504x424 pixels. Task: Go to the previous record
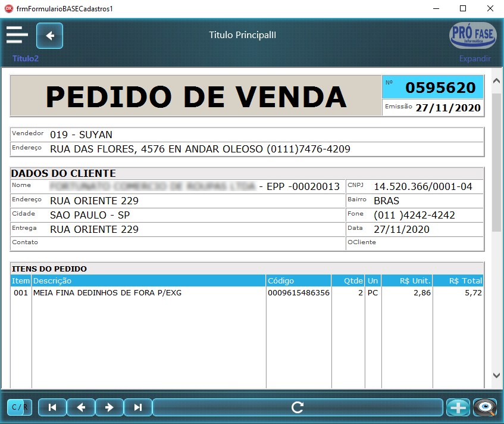click(x=81, y=407)
